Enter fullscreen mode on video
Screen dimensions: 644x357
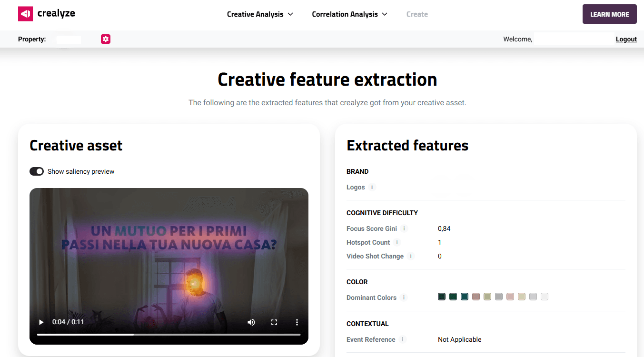(x=274, y=322)
